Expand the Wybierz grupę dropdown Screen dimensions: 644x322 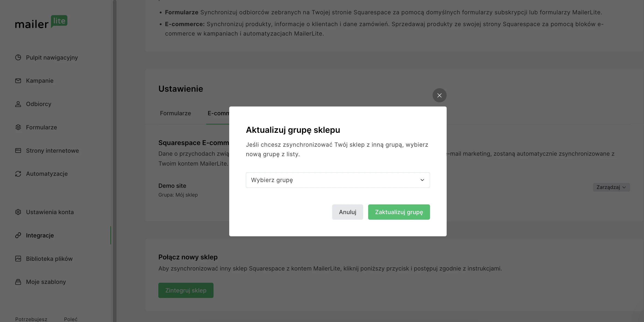338,180
